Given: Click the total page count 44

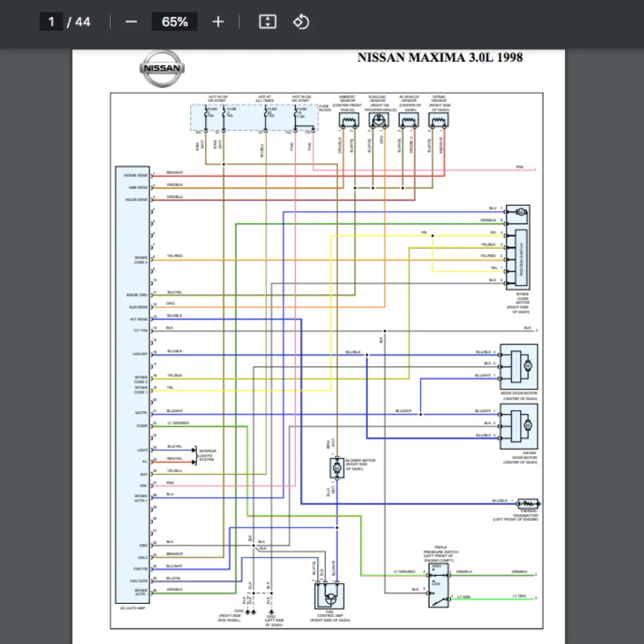Looking at the screenshot, I should point(82,22).
